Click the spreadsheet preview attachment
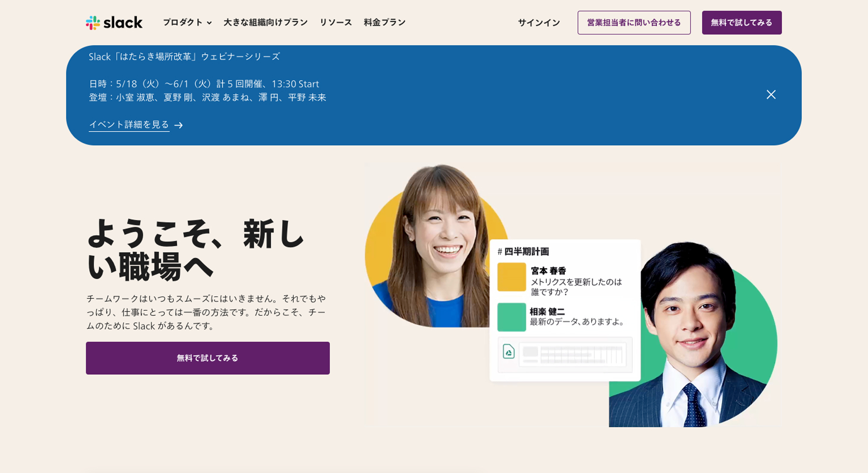This screenshot has height=473, width=868. (x=565, y=355)
